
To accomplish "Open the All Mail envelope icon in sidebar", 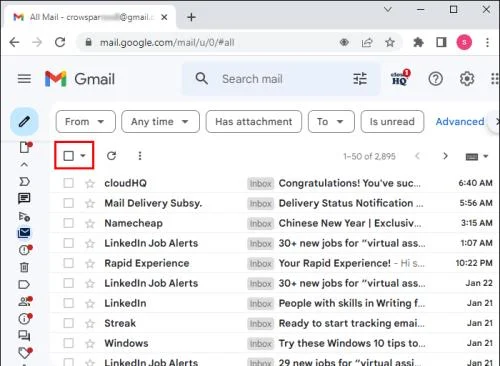I will pyautogui.click(x=24, y=233).
